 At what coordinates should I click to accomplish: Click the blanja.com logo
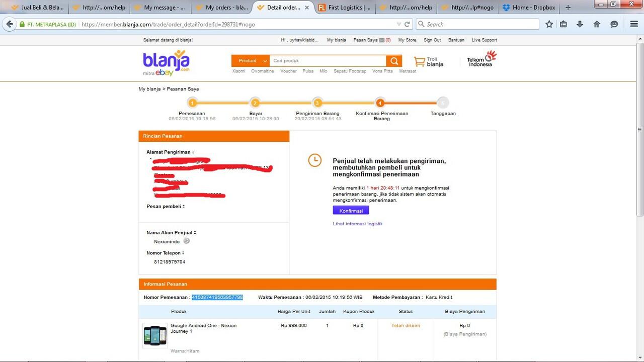coord(166,63)
